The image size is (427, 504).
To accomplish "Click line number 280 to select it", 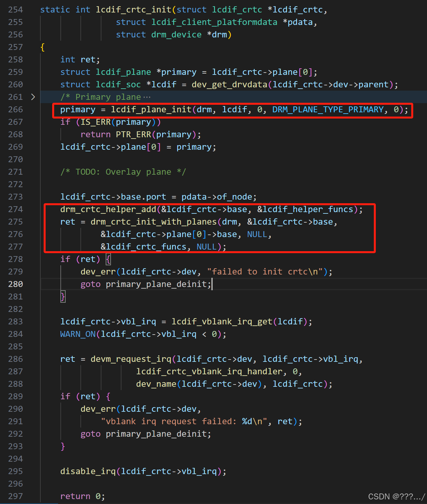I will point(15,284).
